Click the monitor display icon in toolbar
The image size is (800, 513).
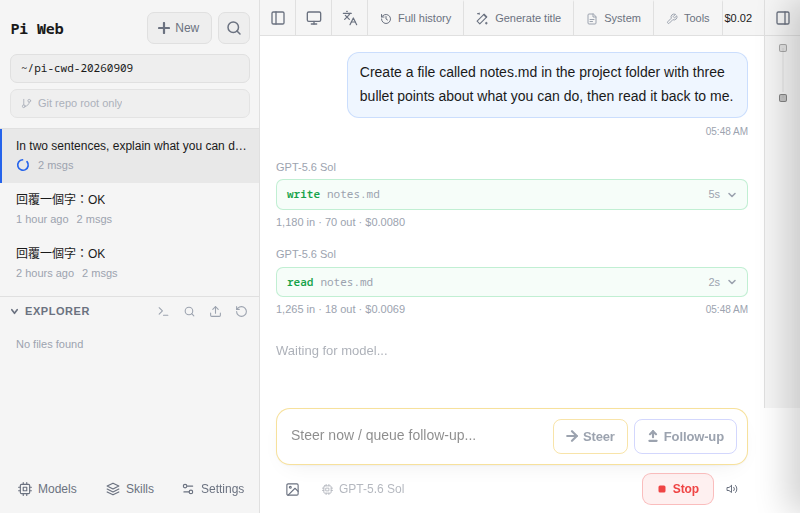pyautogui.click(x=314, y=18)
